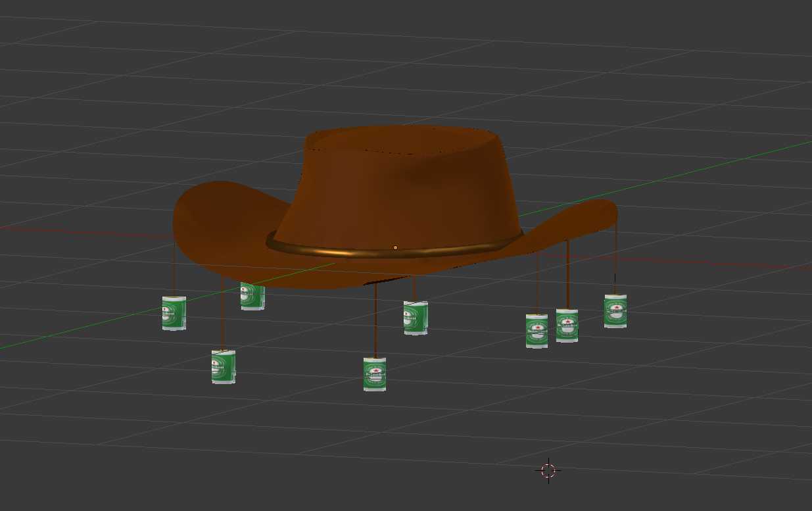Select the orange origin dot on the hat band
The height and width of the screenshot is (511, 812).
(395, 247)
